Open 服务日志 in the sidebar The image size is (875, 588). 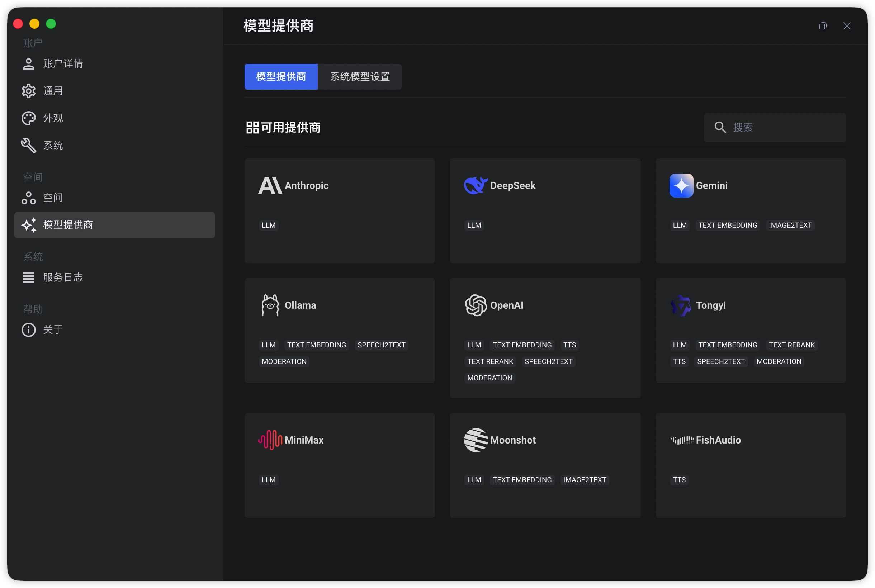115,278
